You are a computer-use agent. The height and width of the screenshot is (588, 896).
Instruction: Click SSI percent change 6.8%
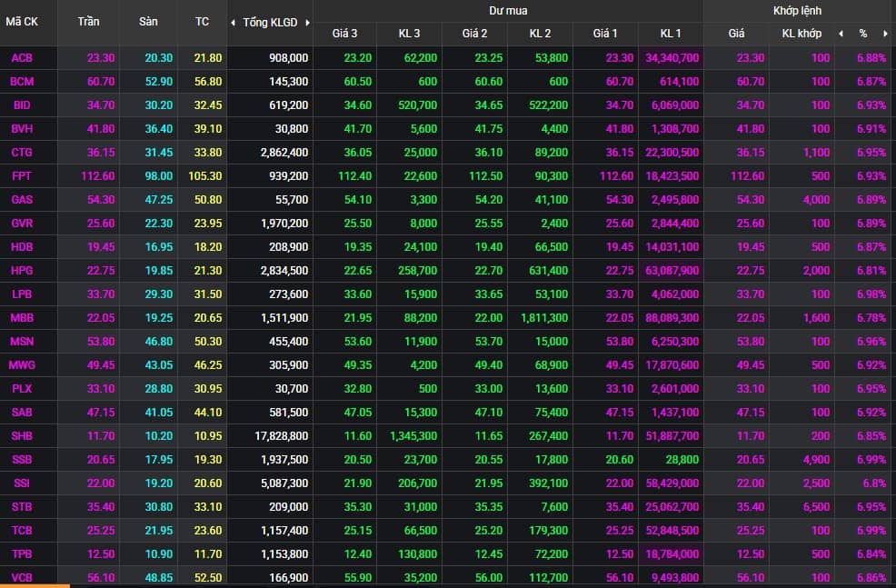click(x=874, y=483)
